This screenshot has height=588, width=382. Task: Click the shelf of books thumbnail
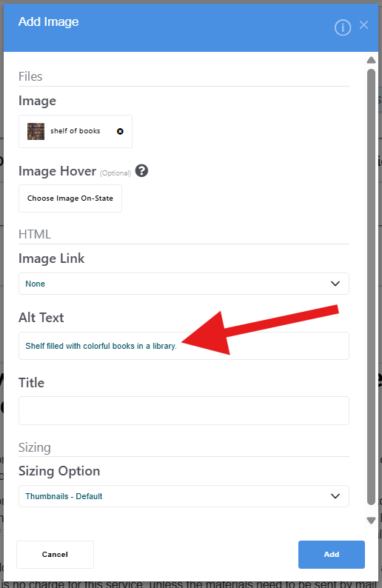36,131
